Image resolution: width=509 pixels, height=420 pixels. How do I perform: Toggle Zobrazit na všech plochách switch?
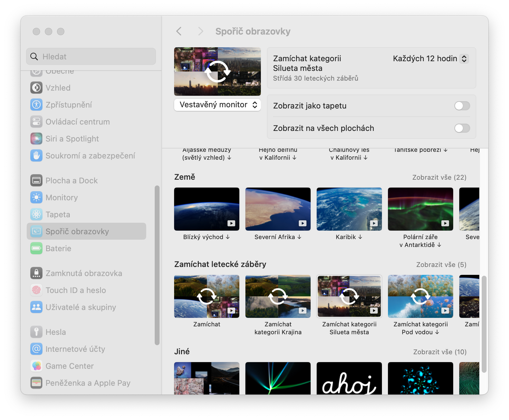pyautogui.click(x=462, y=128)
